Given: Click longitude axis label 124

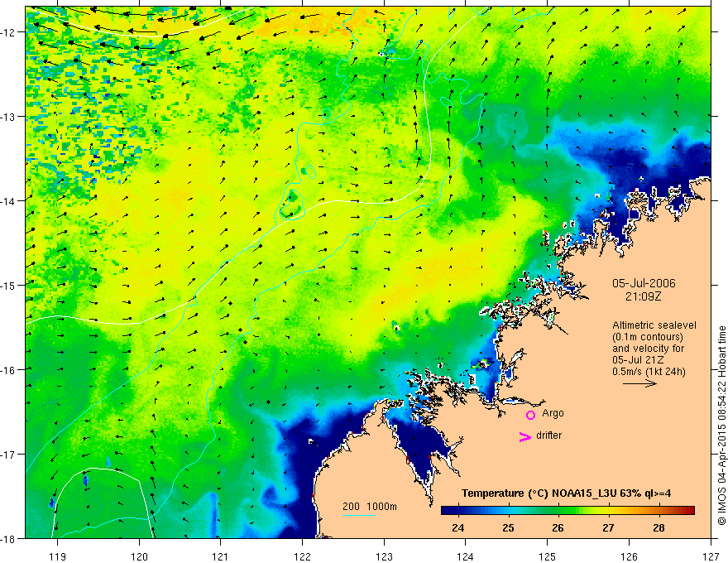Looking at the screenshot, I should tap(466, 556).
